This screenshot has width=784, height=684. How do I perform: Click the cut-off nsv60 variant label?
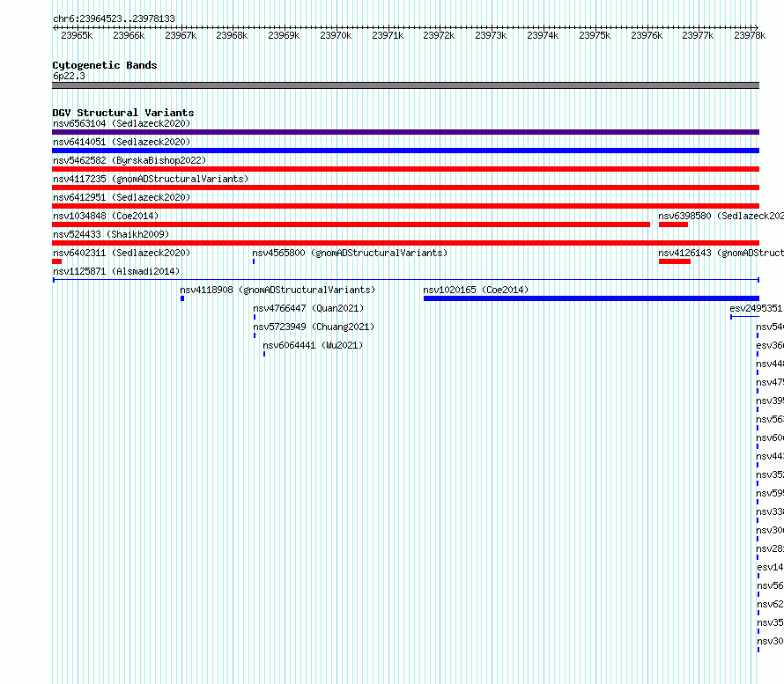(x=770, y=438)
